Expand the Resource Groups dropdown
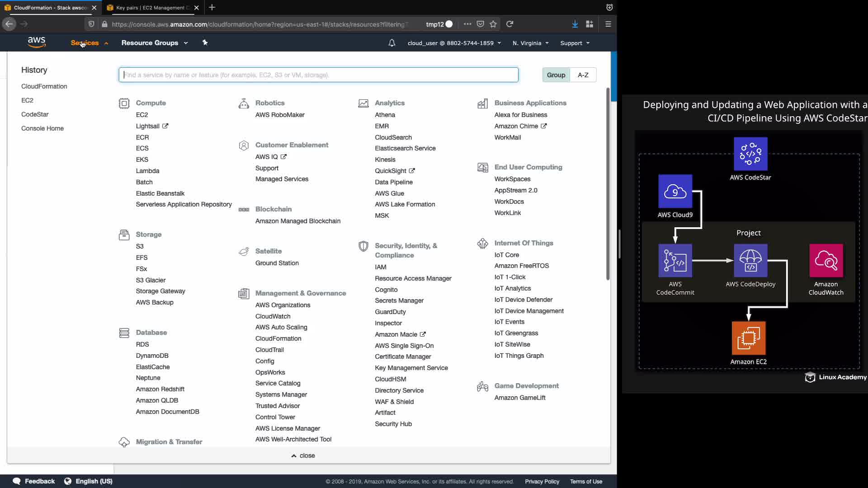Image resolution: width=868 pixels, height=488 pixels. (x=154, y=43)
